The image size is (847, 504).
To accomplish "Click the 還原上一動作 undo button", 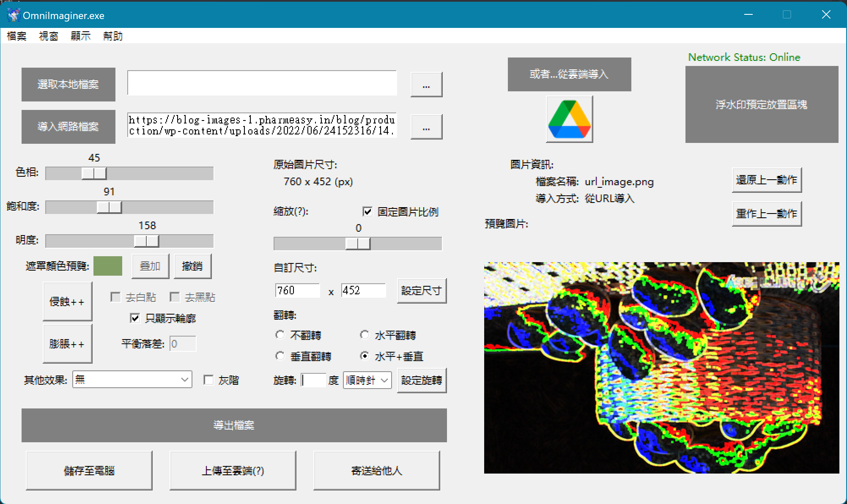I will (766, 180).
